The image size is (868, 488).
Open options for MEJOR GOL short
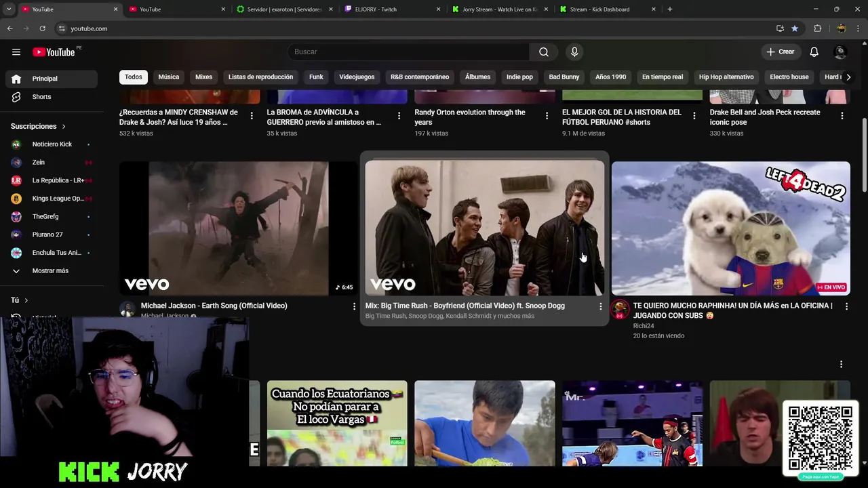pos(694,116)
